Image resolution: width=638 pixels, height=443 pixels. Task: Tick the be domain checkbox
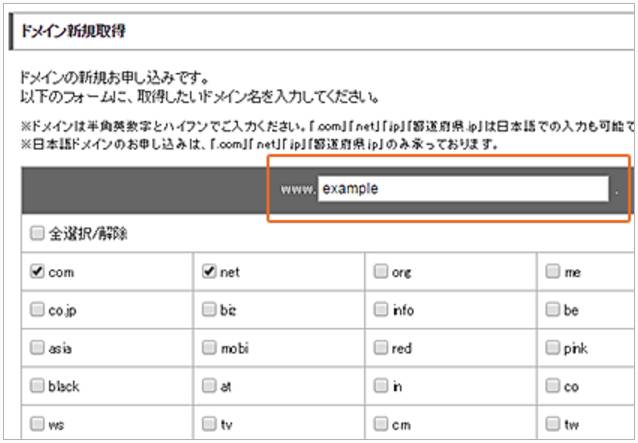[x=553, y=309]
